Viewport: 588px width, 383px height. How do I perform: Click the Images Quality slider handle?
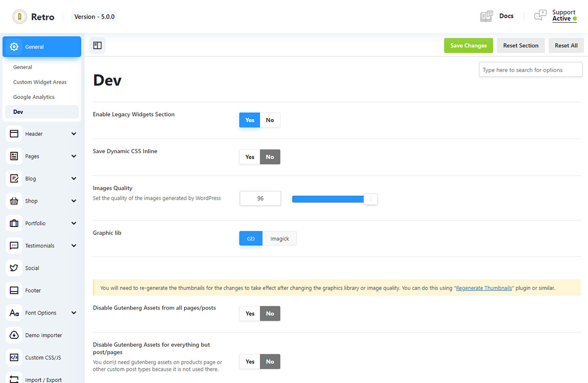pyautogui.click(x=371, y=199)
